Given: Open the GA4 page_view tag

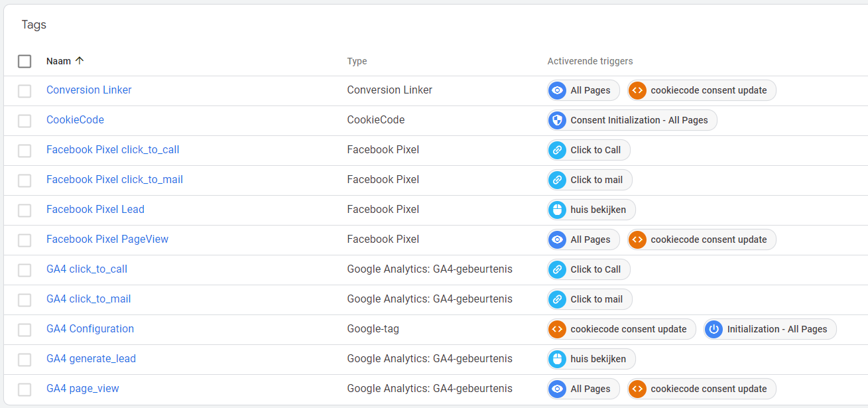Looking at the screenshot, I should [83, 389].
